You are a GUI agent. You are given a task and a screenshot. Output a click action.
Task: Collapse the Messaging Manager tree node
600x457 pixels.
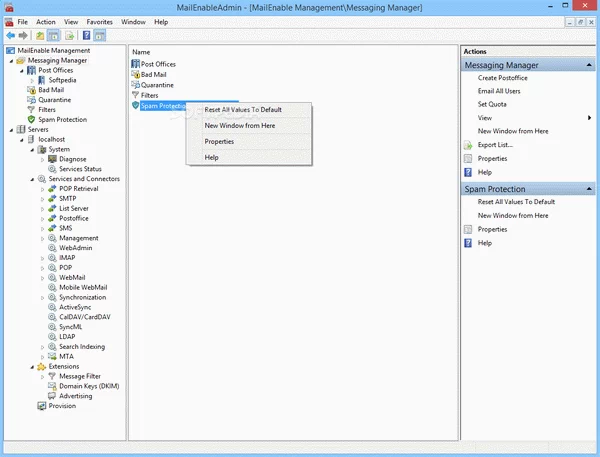[x=11, y=61]
